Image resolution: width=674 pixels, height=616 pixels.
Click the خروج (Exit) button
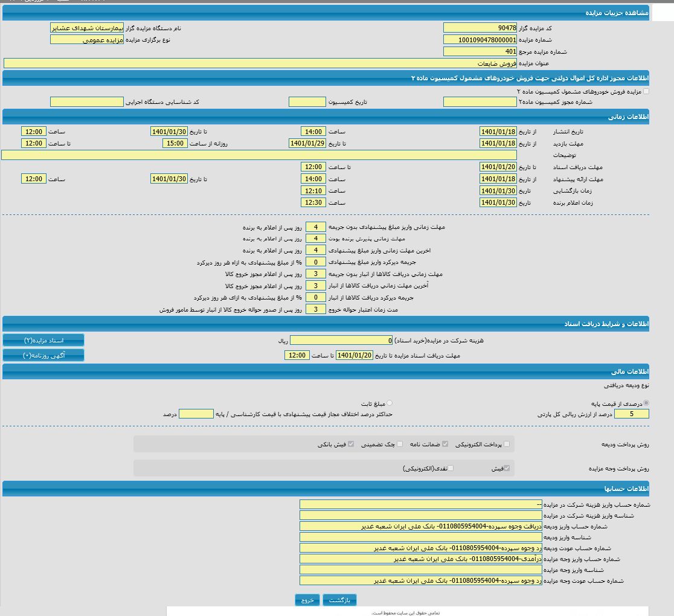click(x=307, y=600)
